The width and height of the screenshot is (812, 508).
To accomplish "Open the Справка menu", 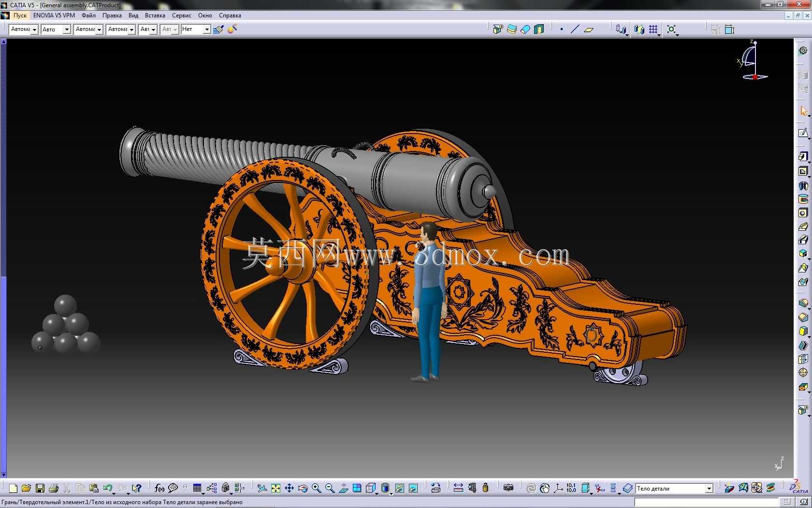I will point(230,15).
